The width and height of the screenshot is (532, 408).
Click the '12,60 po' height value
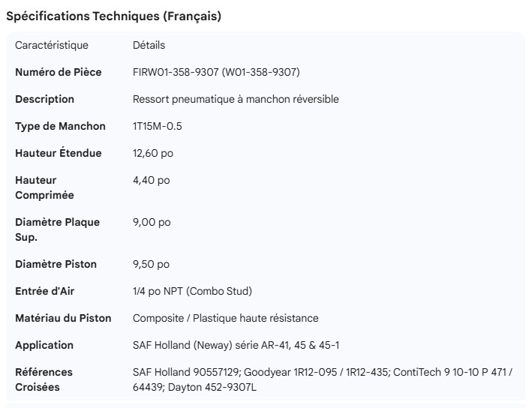pyautogui.click(x=153, y=153)
